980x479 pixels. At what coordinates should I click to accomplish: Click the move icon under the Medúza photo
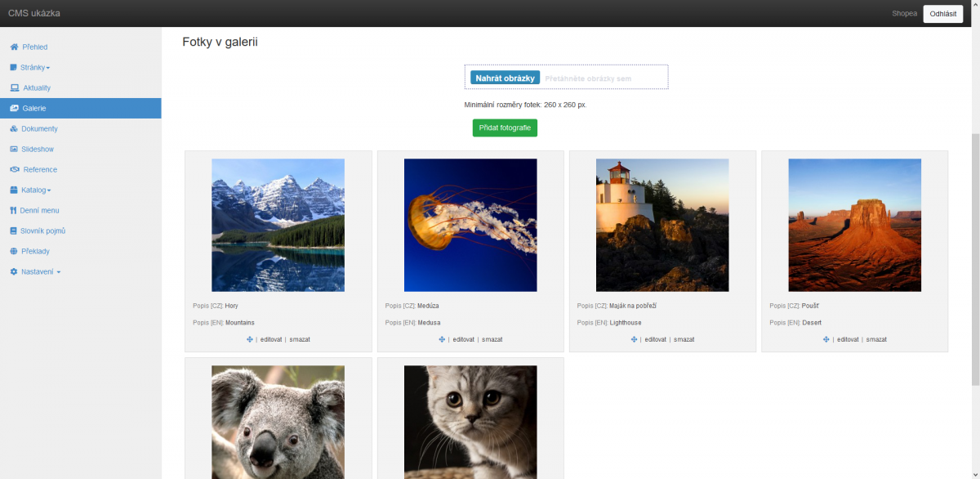tap(442, 339)
